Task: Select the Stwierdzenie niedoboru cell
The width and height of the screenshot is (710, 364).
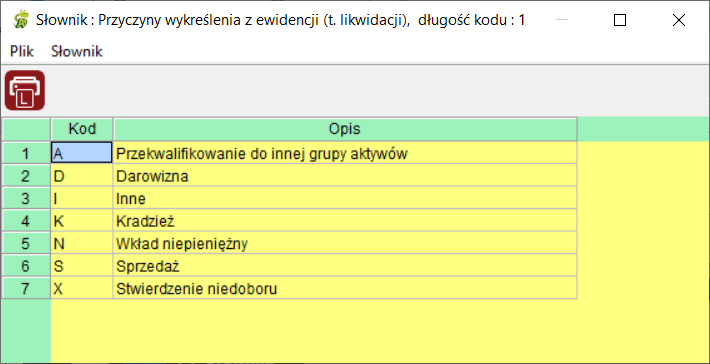Action: pyautogui.click(x=345, y=288)
